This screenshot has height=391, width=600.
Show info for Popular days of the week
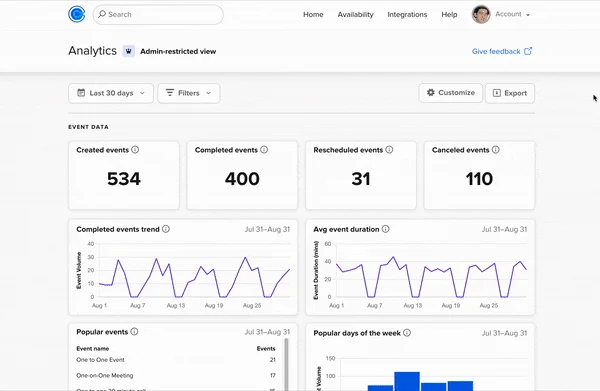pyautogui.click(x=407, y=333)
